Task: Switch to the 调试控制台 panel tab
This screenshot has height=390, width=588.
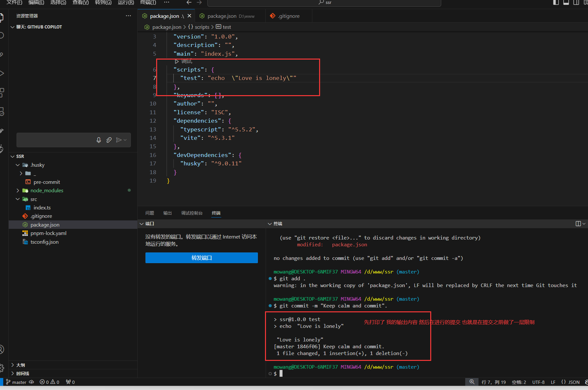Action: [192, 213]
